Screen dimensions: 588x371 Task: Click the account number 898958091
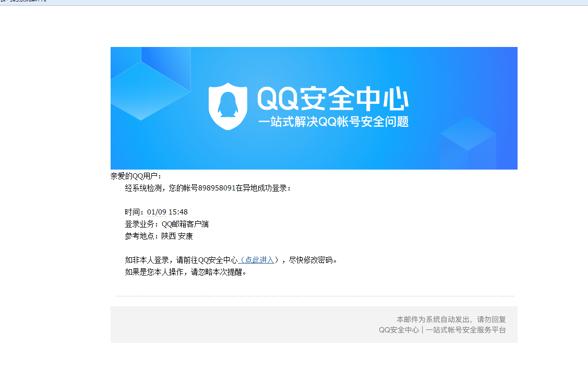(x=217, y=188)
